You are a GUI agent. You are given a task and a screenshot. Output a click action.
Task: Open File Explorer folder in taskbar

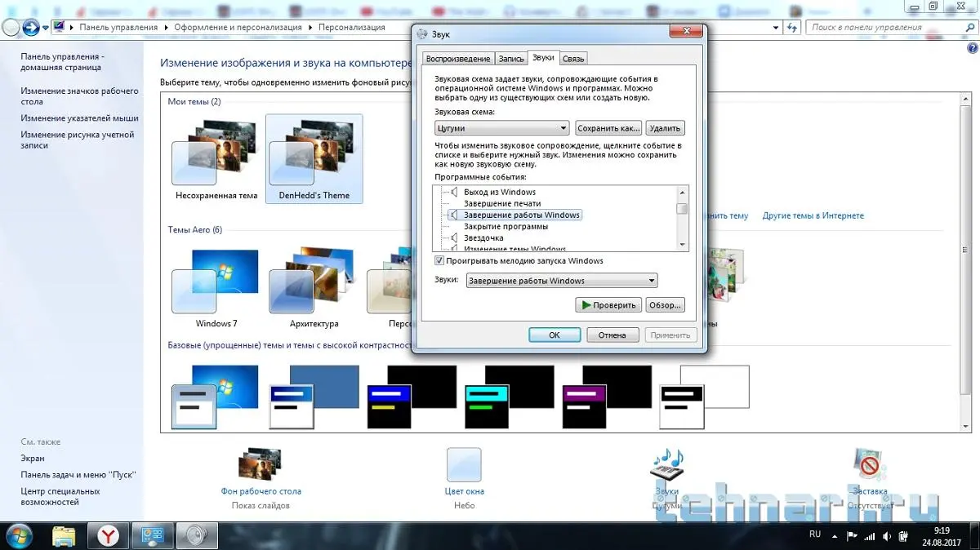click(65, 535)
